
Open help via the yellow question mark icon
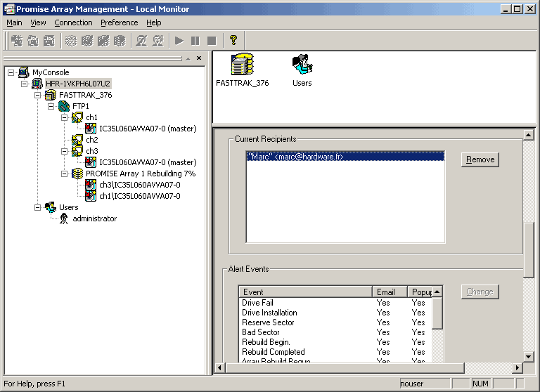[x=233, y=41]
